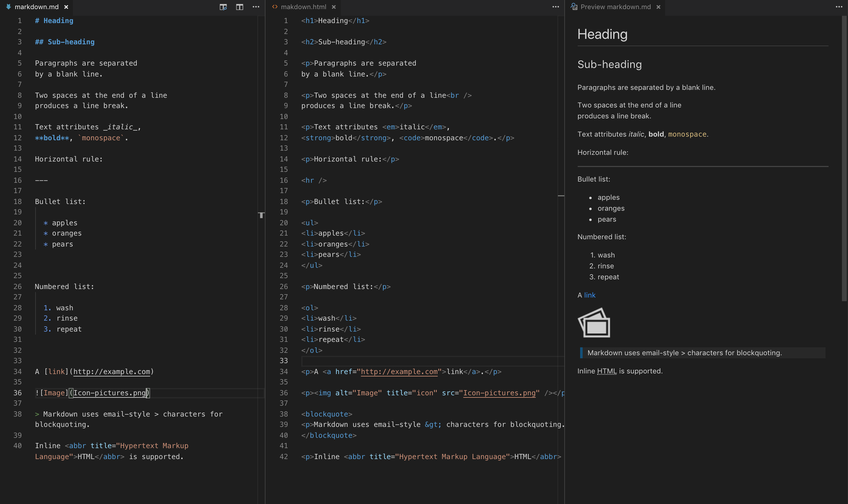The width and height of the screenshot is (848, 504).
Task: Click 'oranges' bullet in preview
Action: (611, 208)
